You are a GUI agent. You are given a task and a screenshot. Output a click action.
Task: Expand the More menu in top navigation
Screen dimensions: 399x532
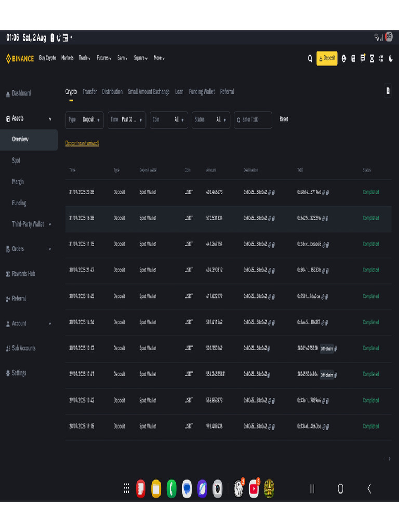(159, 58)
